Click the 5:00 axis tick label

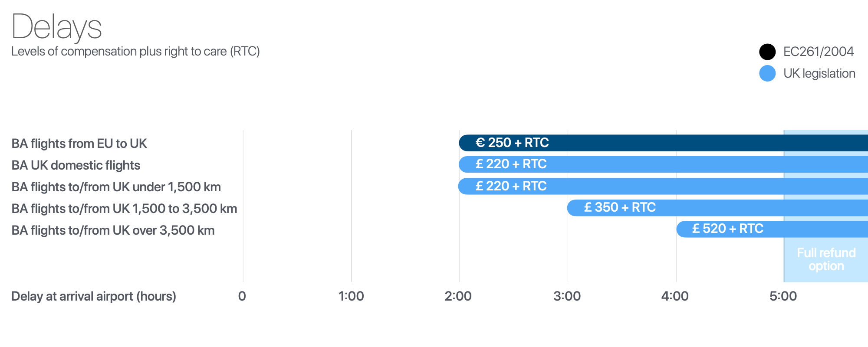(783, 296)
